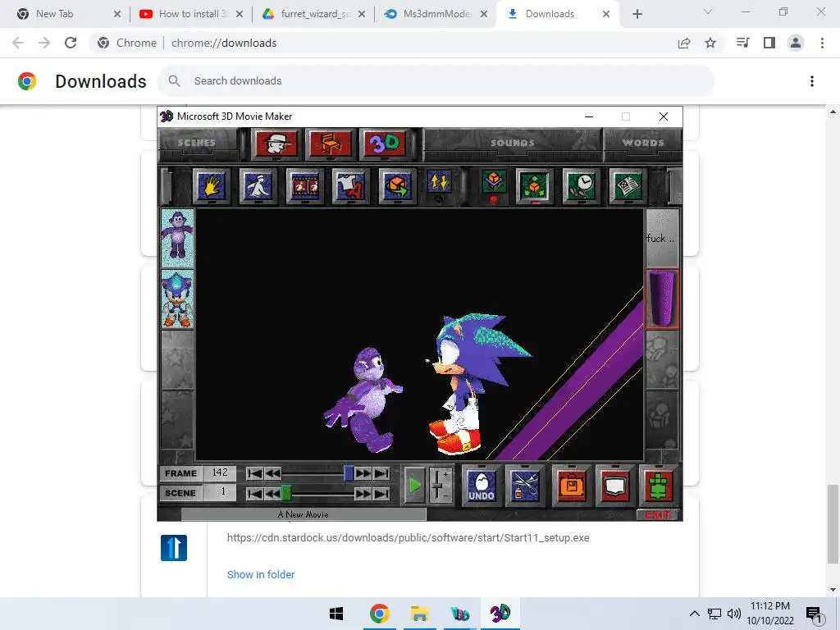Switch to the 'How to install' YouTube tab
This screenshot has width=840, height=630.
point(192,14)
